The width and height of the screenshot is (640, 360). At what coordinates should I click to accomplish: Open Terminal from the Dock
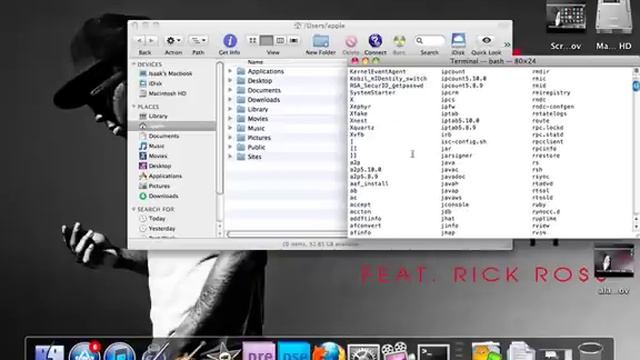click(x=433, y=353)
